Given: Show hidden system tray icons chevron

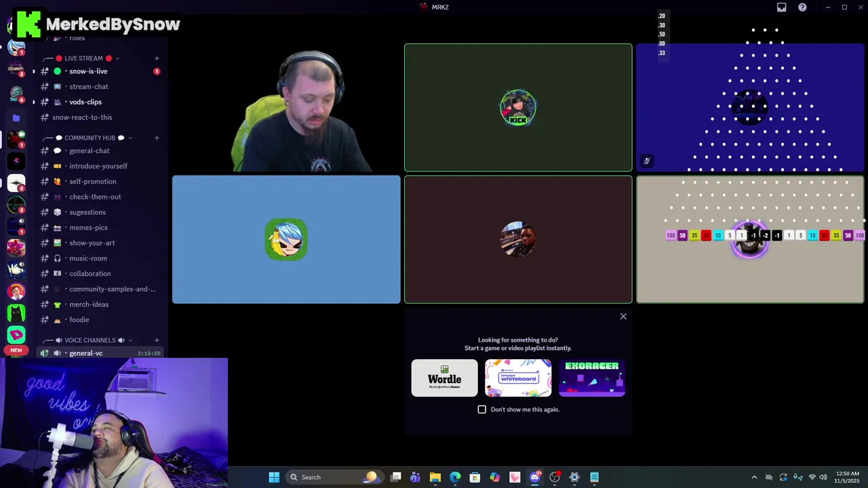Looking at the screenshot, I should [x=754, y=477].
